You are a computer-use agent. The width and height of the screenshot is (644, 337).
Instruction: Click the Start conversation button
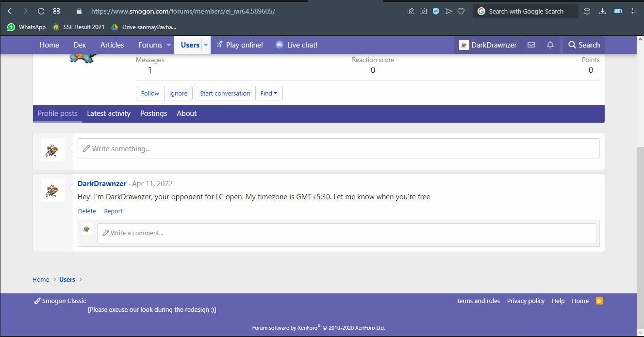click(225, 94)
